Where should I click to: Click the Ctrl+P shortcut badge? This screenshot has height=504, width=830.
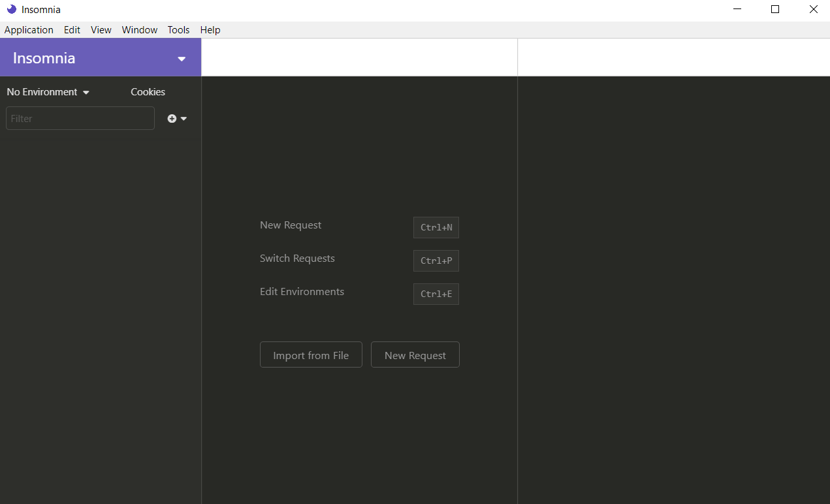(x=436, y=261)
